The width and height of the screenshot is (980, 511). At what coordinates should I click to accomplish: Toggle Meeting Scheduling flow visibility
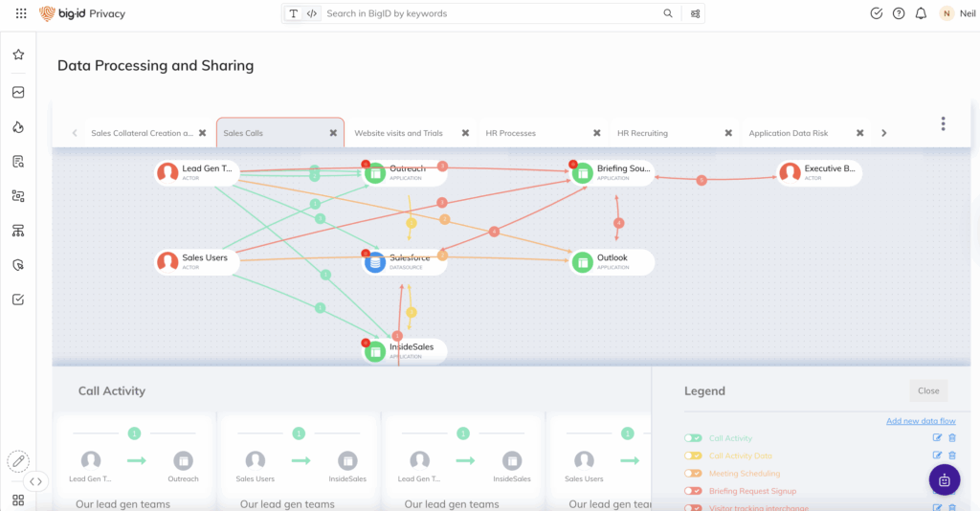point(693,473)
